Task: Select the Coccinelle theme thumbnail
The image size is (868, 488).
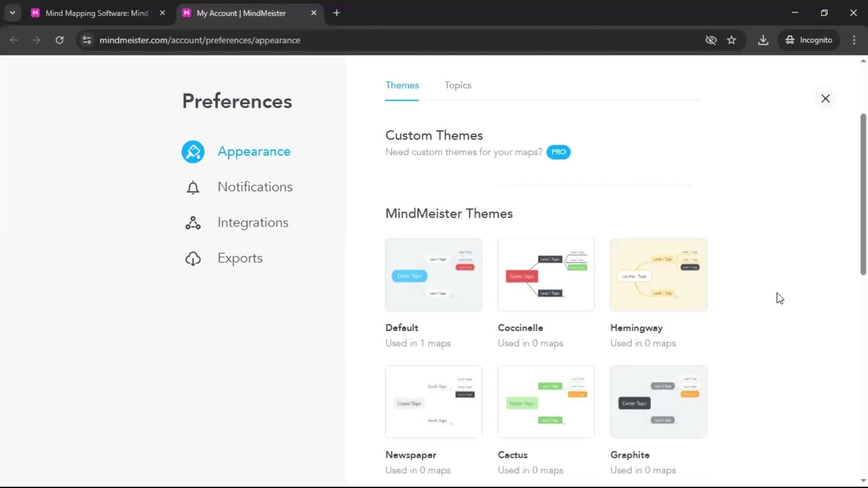Action: point(546,275)
